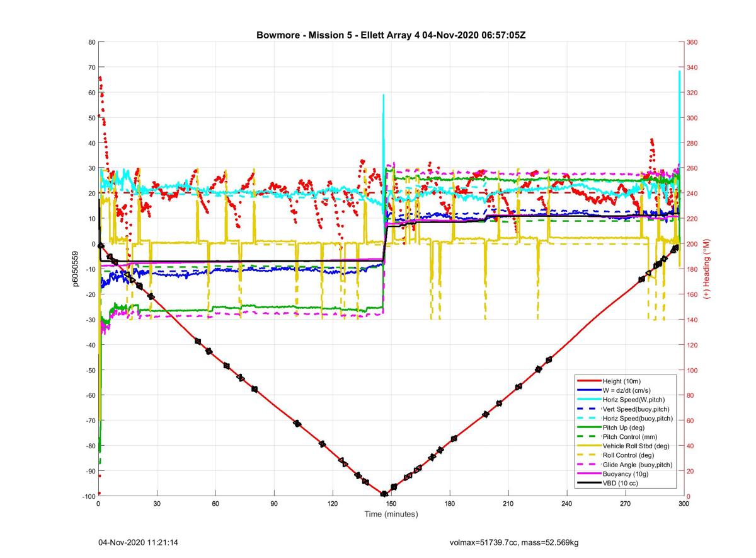
Task: Select the '90' tick on the time axis
Action: point(274,503)
